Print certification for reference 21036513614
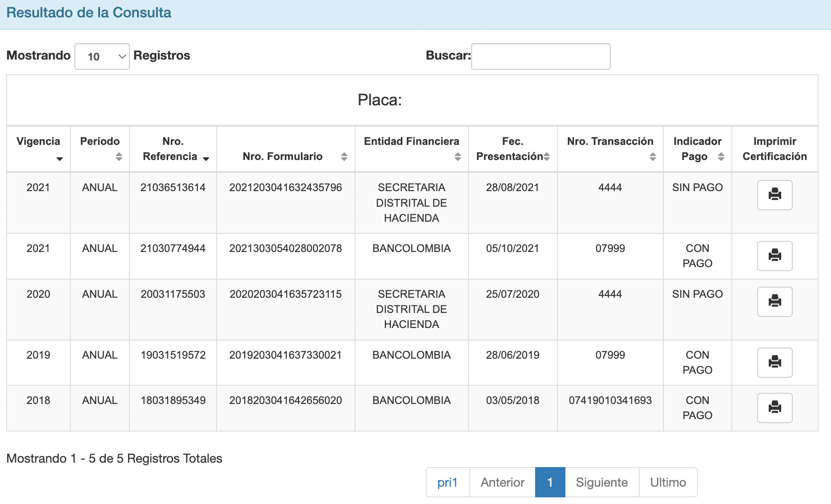Viewport: 831px width, 504px height. (775, 195)
